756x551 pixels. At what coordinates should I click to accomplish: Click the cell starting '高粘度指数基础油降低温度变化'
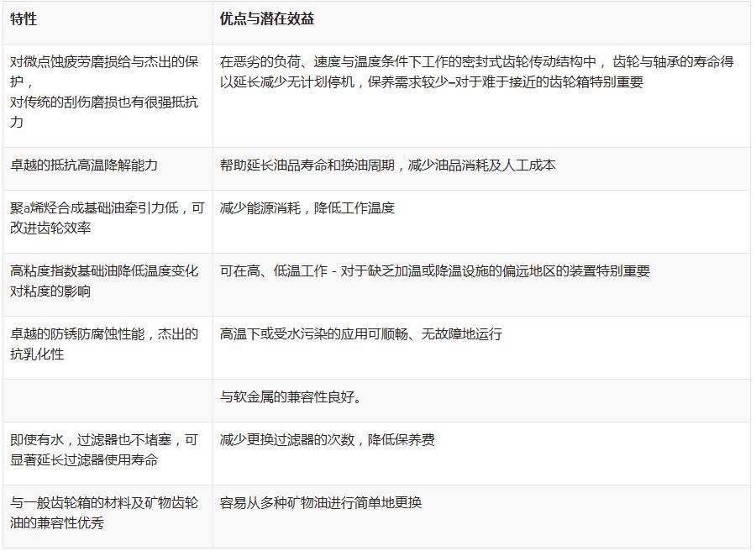(x=104, y=281)
